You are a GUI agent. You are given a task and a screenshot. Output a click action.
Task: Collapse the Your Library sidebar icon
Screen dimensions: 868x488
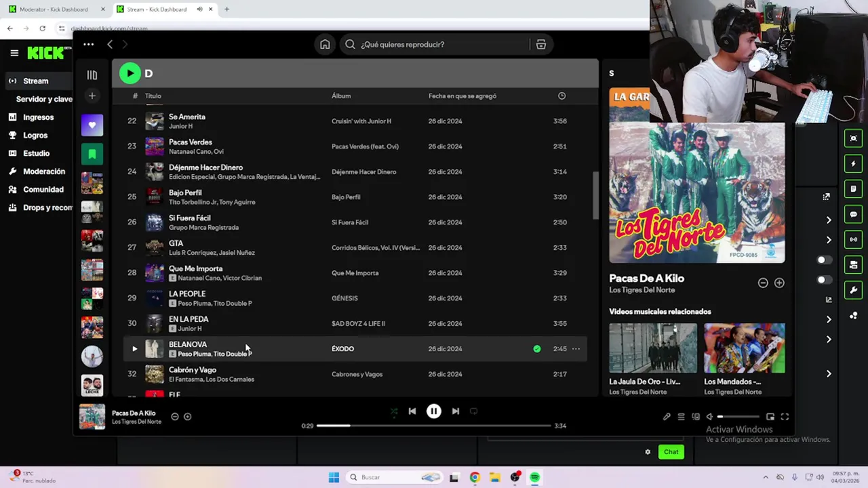tap(92, 75)
